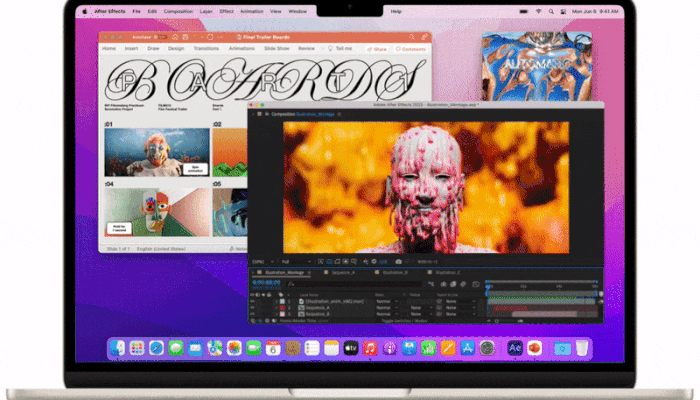Select slide 01 thumbnail in PowerPoint

pos(157,153)
